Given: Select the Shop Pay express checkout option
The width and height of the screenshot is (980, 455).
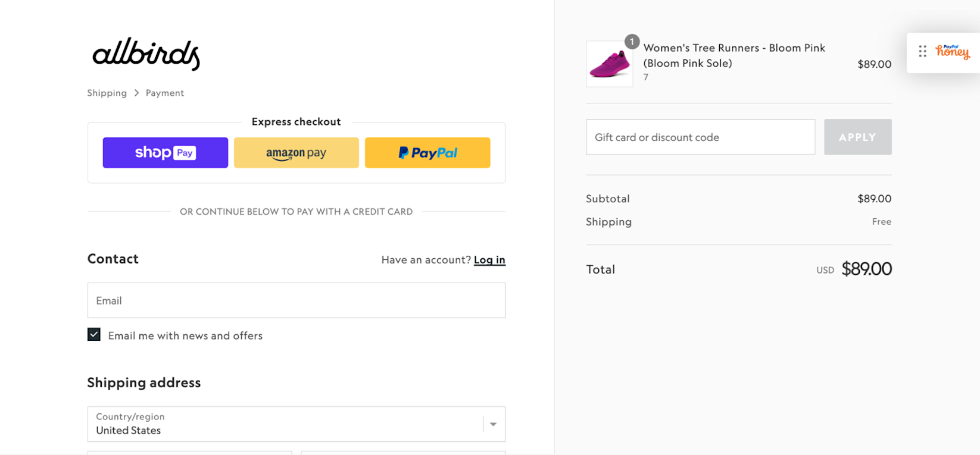Looking at the screenshot, I should coord(165,152).
